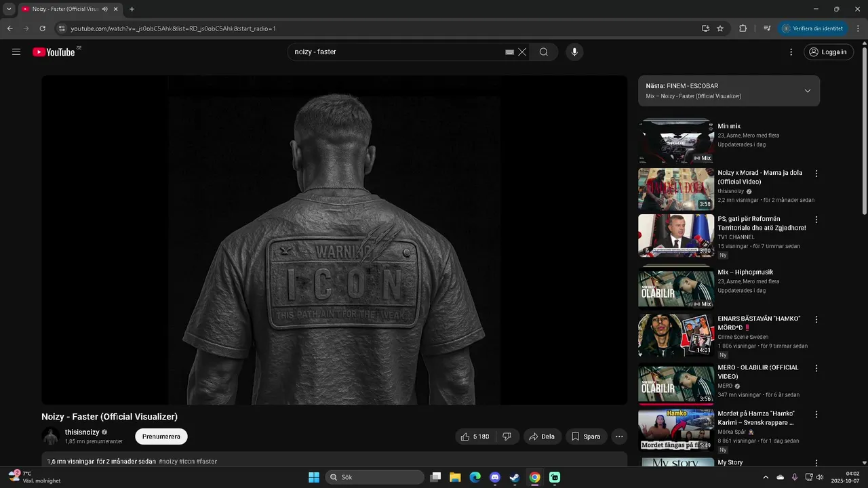The width and height of the screenshot is (868, 488).
Task: Play the Mix – Hiphopmusik title
Action: pyautogui.click(x=745, y=272)
